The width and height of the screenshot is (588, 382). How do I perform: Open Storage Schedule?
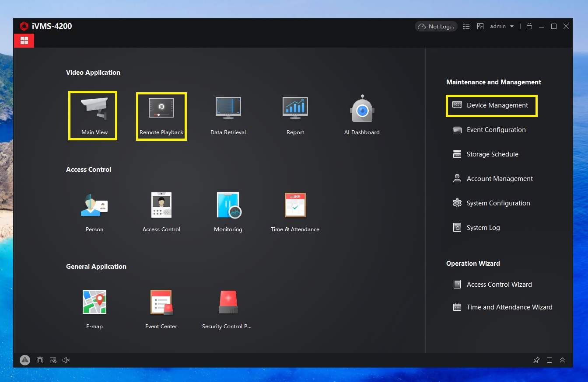click(x=486, y=154)
